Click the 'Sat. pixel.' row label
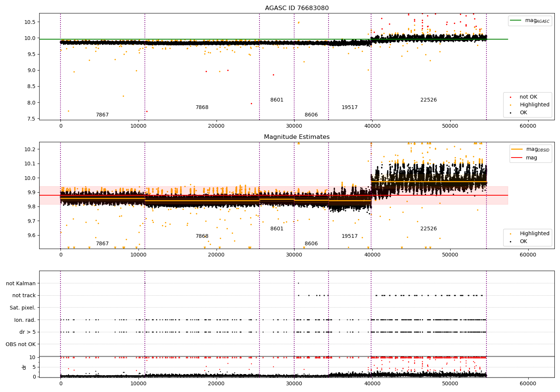Image resolution: width=560 pixels, height=392 pixels. pyautogui.click(x=23, y=308)
